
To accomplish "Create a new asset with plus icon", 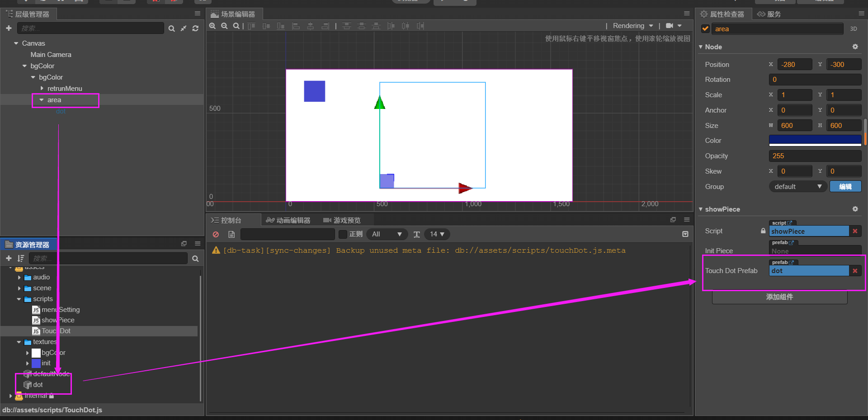I will 9,258.
